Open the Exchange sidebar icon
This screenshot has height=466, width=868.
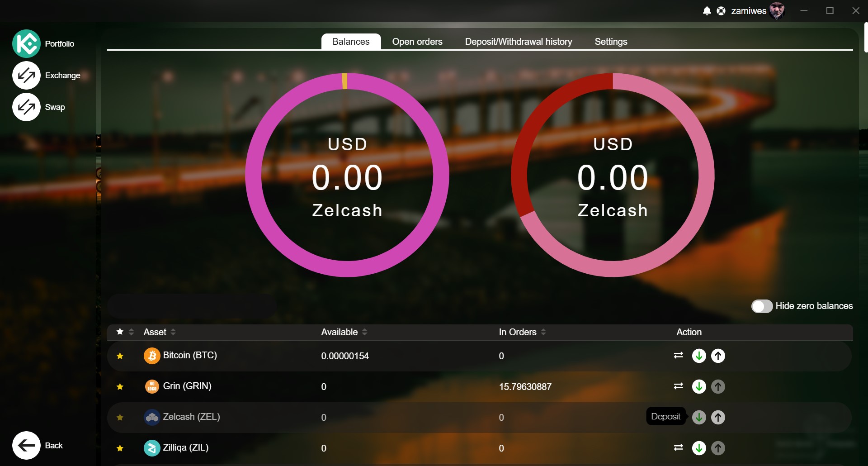26,75
